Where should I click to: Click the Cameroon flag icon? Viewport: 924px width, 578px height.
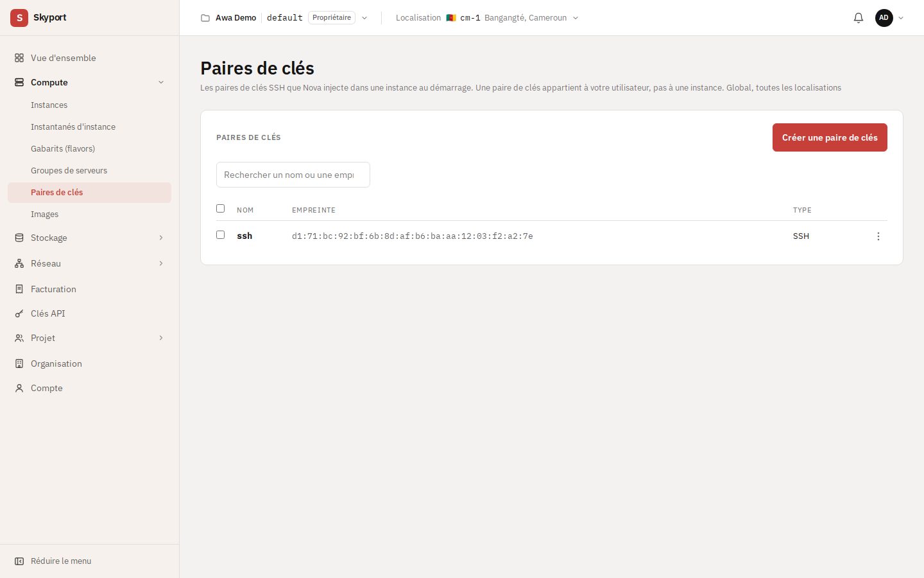pyautogui.click(x=451, y=18)
